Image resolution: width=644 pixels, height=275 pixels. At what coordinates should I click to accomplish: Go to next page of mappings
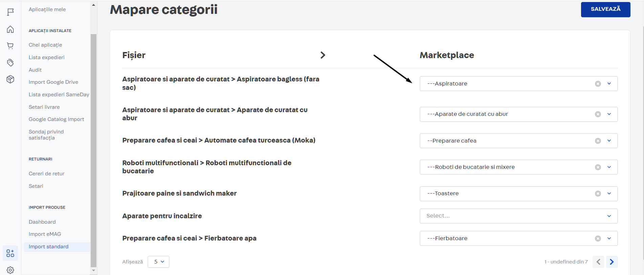[x=612, y=262]
